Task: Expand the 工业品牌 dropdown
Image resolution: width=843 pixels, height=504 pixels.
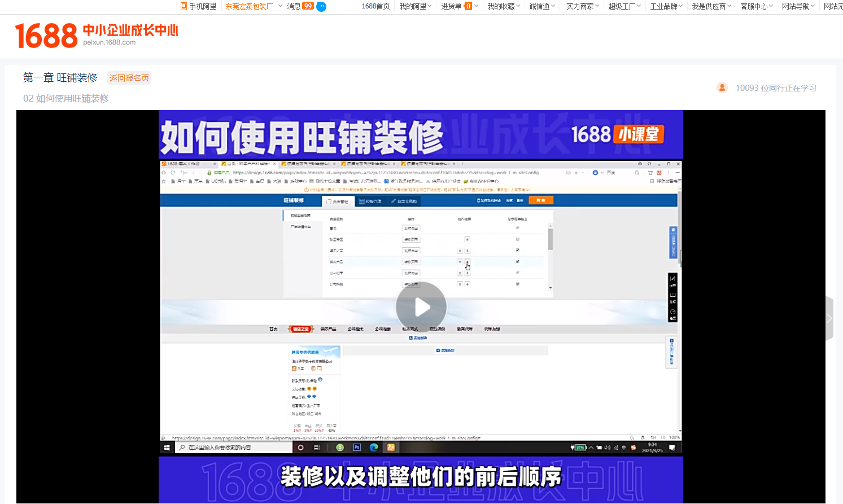Action: (666, 6)
